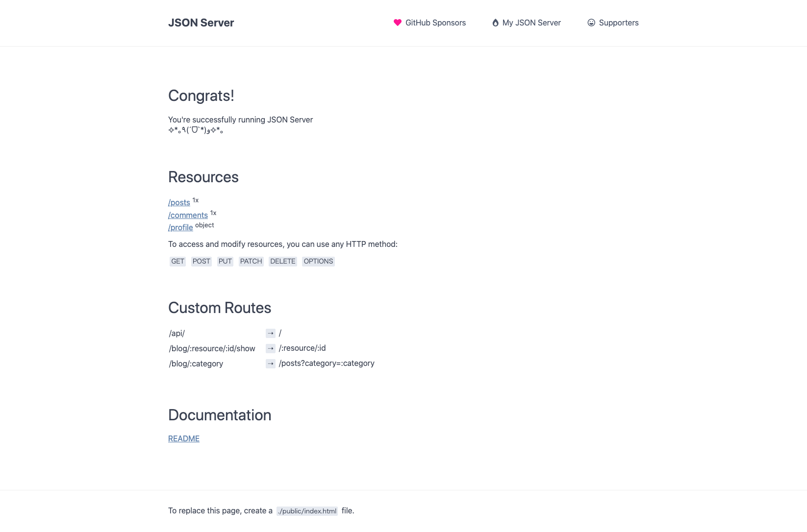The width and height of the screenshot is (807, 532).
Task: Click the PATCH method tag
Action: tap(251, 261)
